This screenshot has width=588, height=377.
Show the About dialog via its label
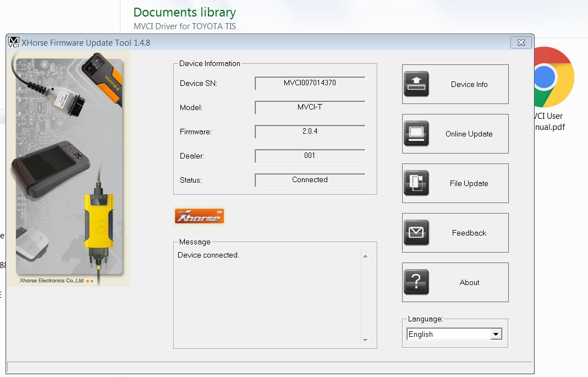click(469, 282)
